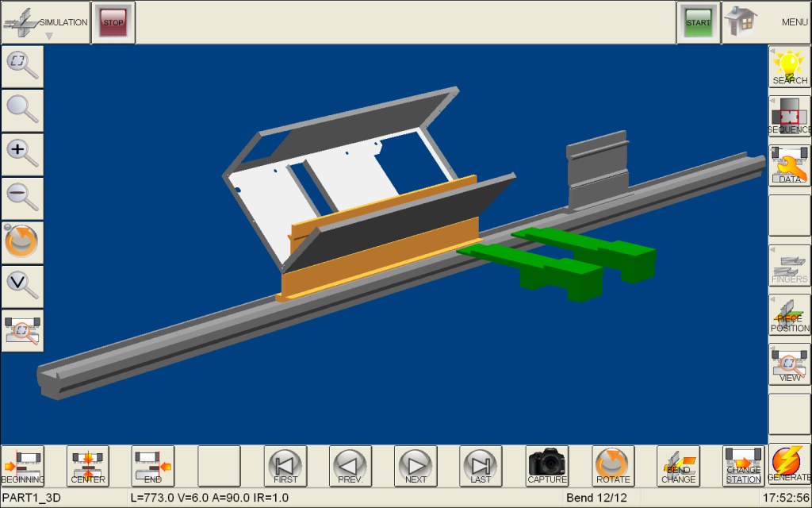Viewport: 812px width, 508px height.
Task: Jump to the LAST bend step
Action: tap(481, 466)
